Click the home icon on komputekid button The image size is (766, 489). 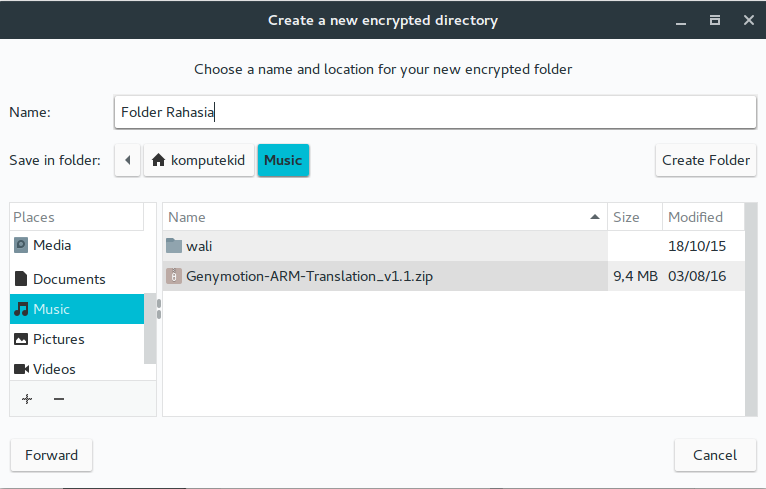point(158,160)
